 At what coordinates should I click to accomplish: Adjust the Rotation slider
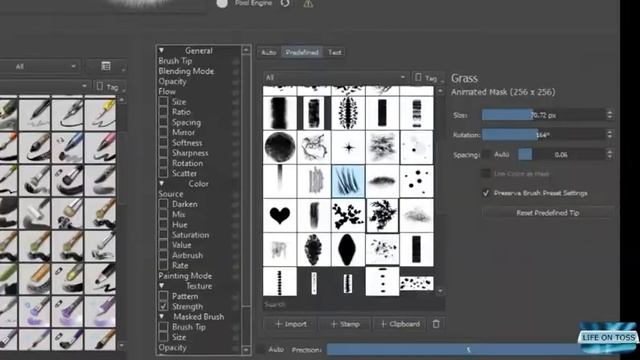[x=544, y=134]
